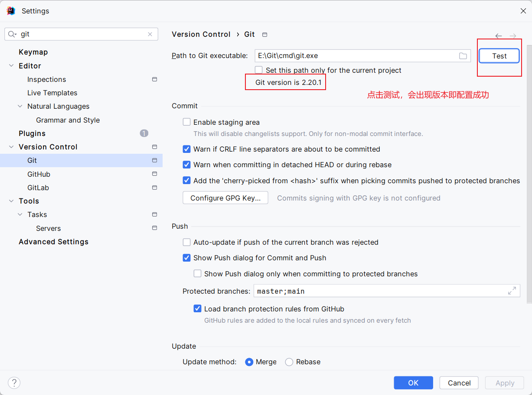Click Configure GPG Key button
The height and width of the screenshot is (395, 532).
point(225,198)
